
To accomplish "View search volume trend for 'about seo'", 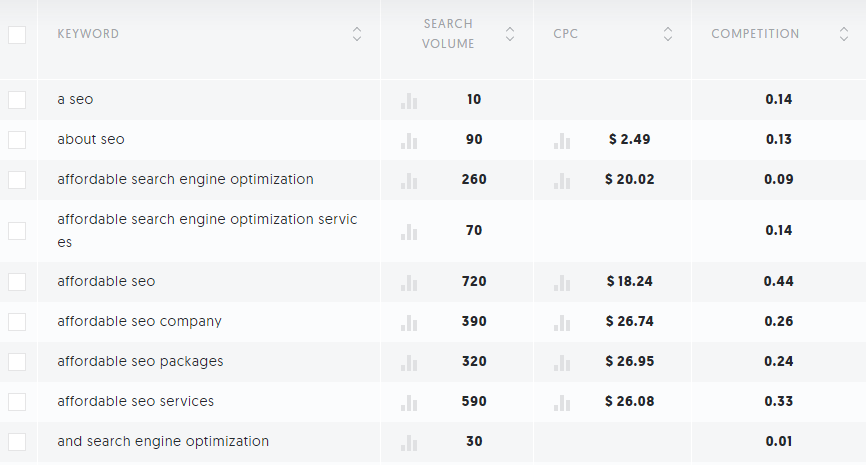I will click(409, 141).
